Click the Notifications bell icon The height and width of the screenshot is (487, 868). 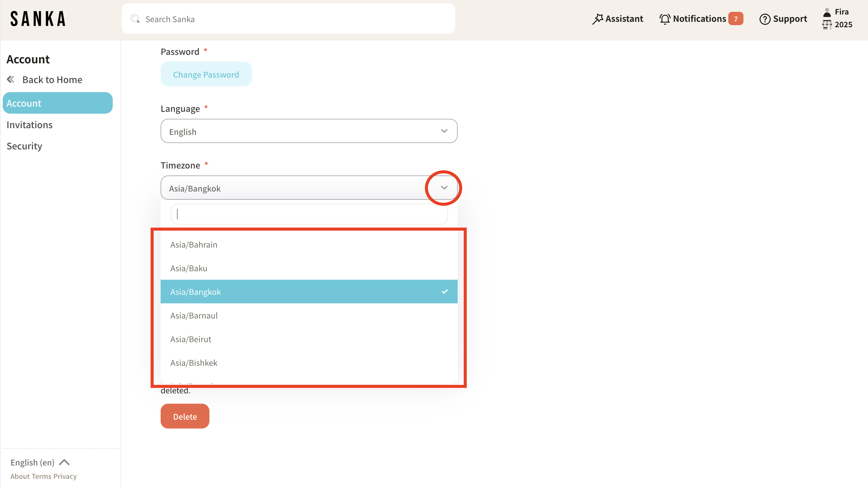pyautogui.click(x=664, y=19)
